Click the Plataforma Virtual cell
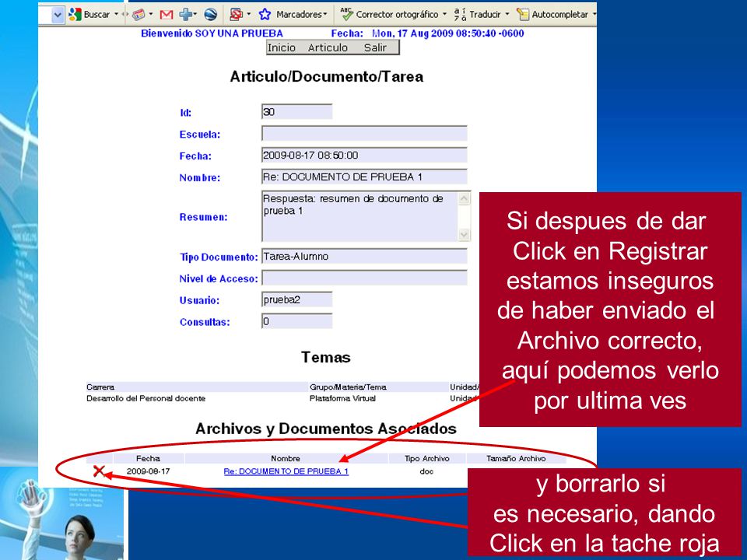Screen dimensions: 747x560 [x=342, y=398]
